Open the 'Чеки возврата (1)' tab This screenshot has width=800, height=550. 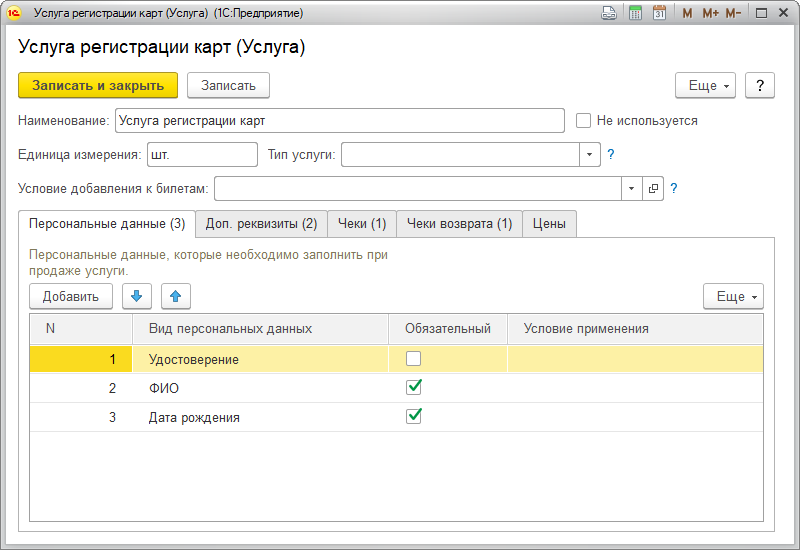[x=459, y=223]
